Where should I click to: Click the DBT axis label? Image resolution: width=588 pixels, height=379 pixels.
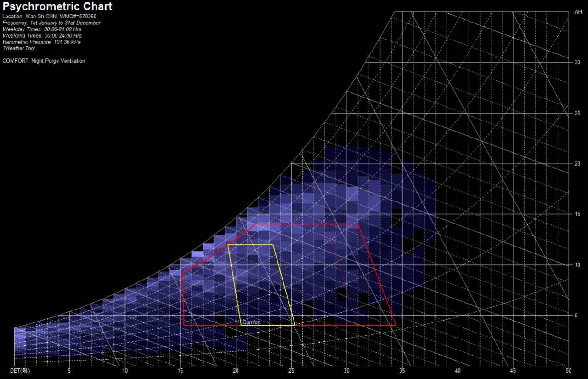click(20, 371)
